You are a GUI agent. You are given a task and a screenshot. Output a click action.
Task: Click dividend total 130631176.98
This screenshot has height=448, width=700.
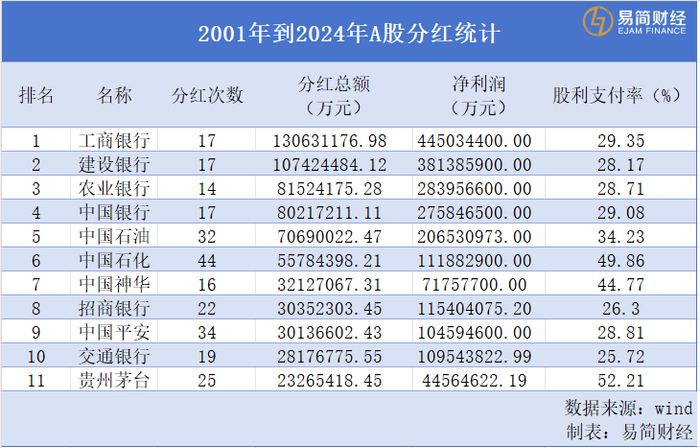(329, 141)
